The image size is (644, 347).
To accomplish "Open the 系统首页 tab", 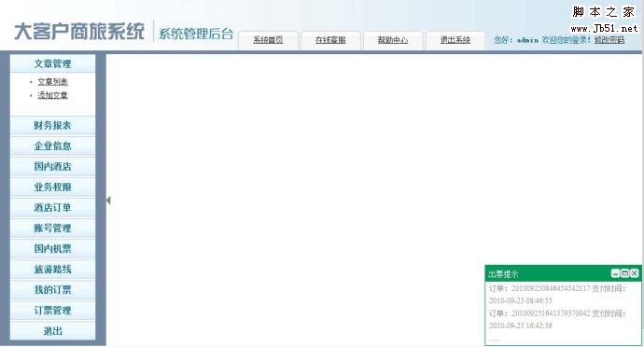I will coord(268,40).
